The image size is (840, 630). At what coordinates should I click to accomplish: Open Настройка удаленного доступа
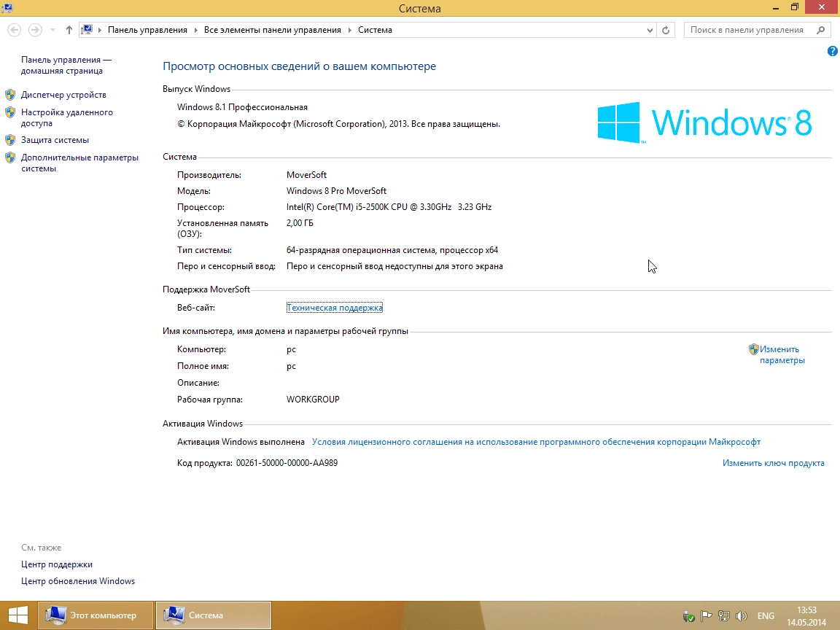(x=67, y=118)
